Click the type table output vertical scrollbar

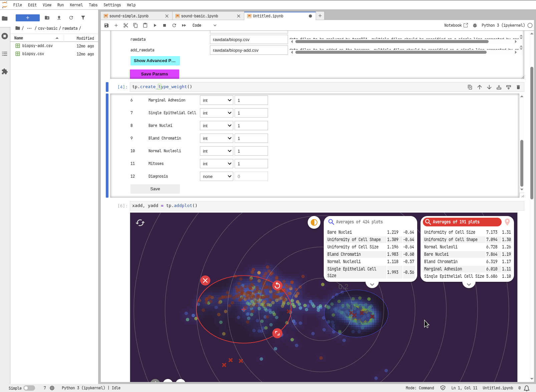point(522,163)
